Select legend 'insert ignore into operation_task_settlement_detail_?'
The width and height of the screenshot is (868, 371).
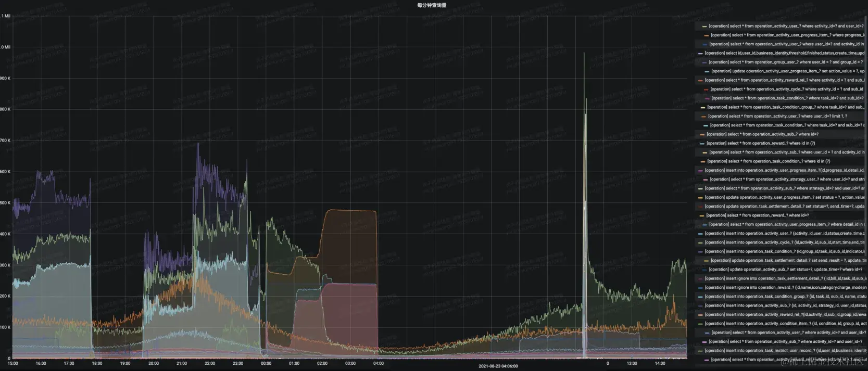(785, 278)
